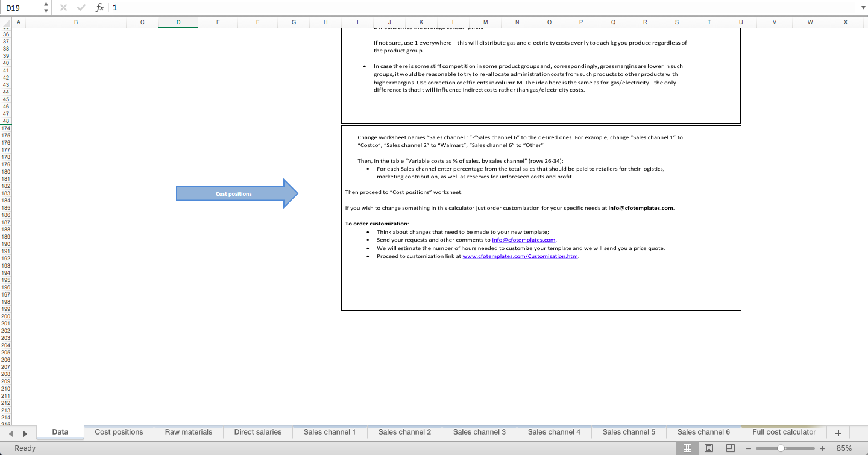Open the Name Box list using its arrows
Image resolution: width=868 pixels, height=455 pixels.
tap(47, 8)
